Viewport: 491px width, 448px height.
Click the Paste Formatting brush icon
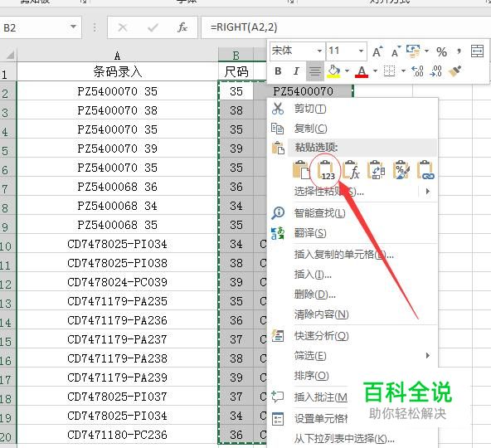401,169
